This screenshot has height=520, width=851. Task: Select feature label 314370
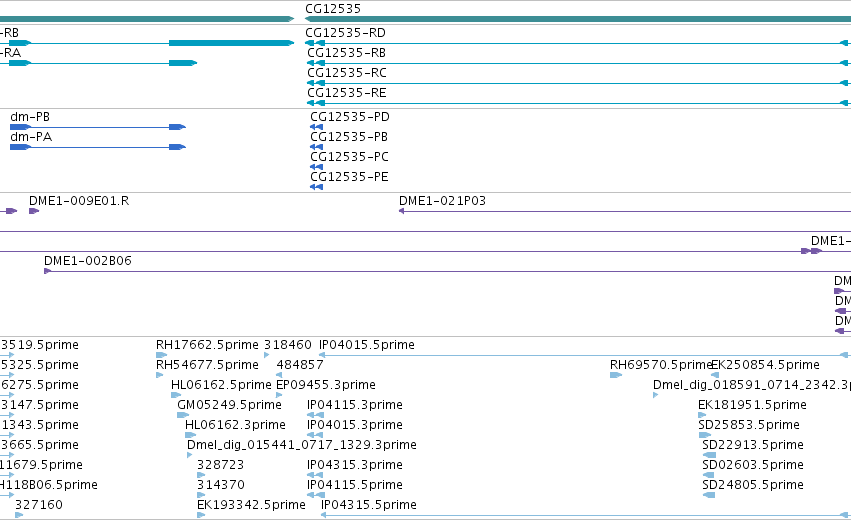click(221, 486)
